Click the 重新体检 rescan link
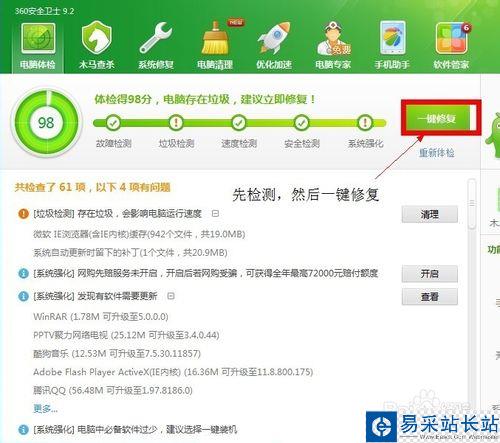 (437, 153)
